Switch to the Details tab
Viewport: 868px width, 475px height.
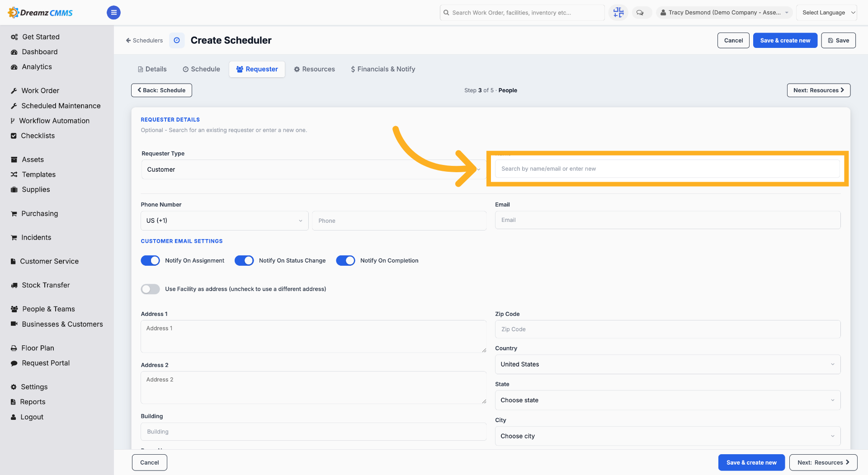(x=152, y=69)
